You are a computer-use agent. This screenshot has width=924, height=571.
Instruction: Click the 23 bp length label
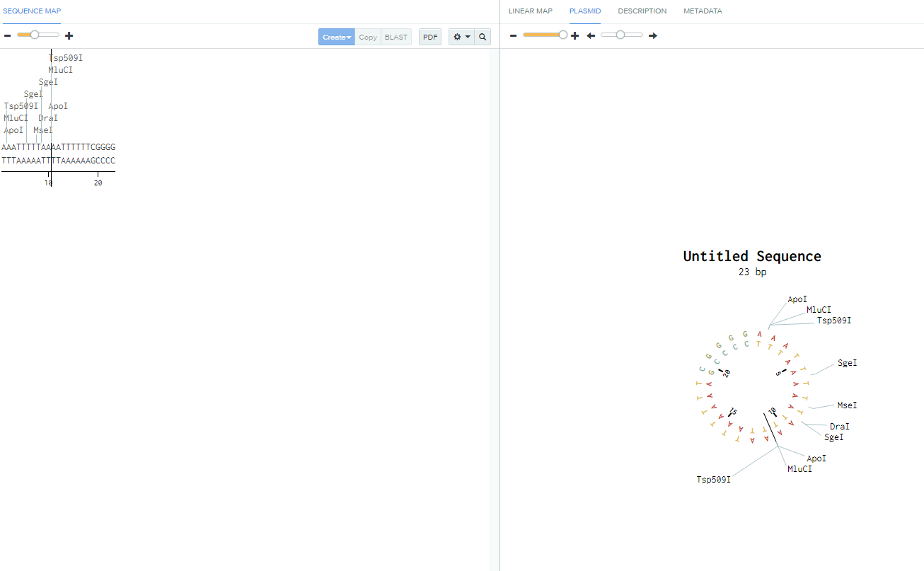tap(752, 272)
